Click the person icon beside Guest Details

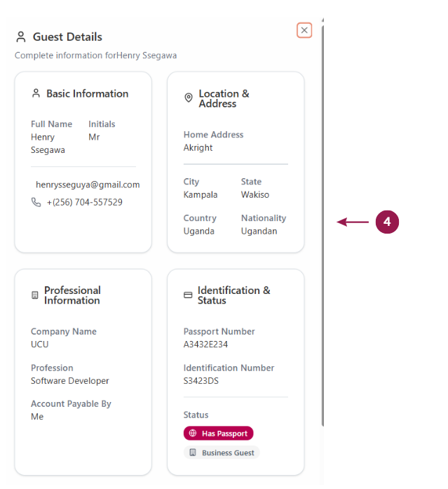click(21, 37)
